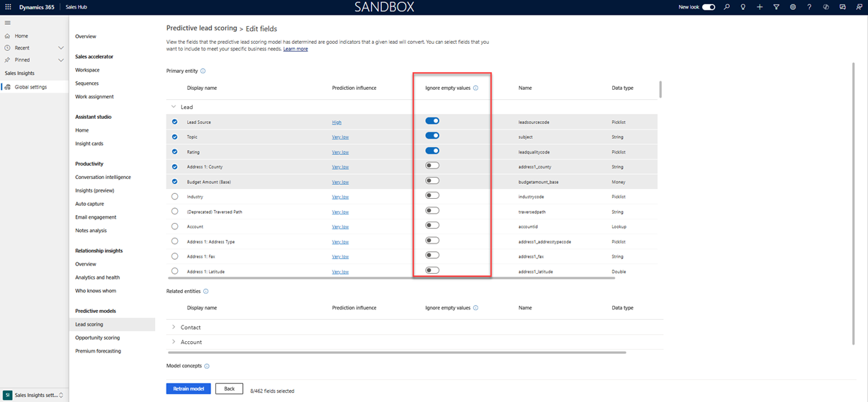The width and height of the screenshot is (868, 402).
Task: Click info icon next to primary Ignore empty values
Action: 475,88
